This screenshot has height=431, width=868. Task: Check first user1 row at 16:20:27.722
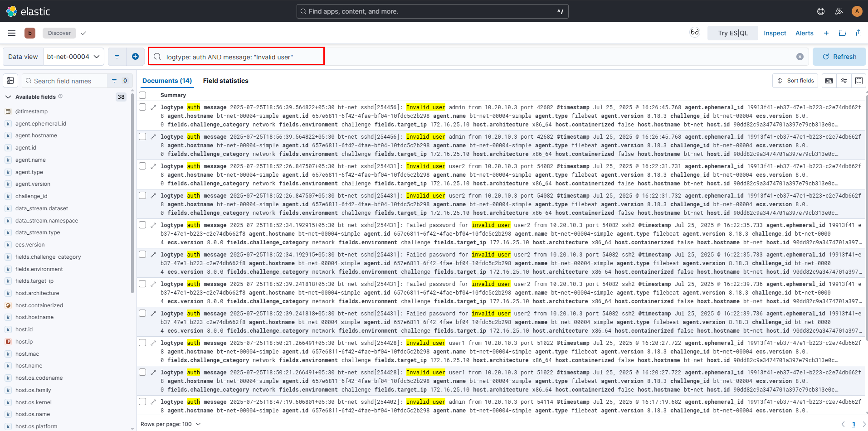pyautogui.click(x=142, y=343)
